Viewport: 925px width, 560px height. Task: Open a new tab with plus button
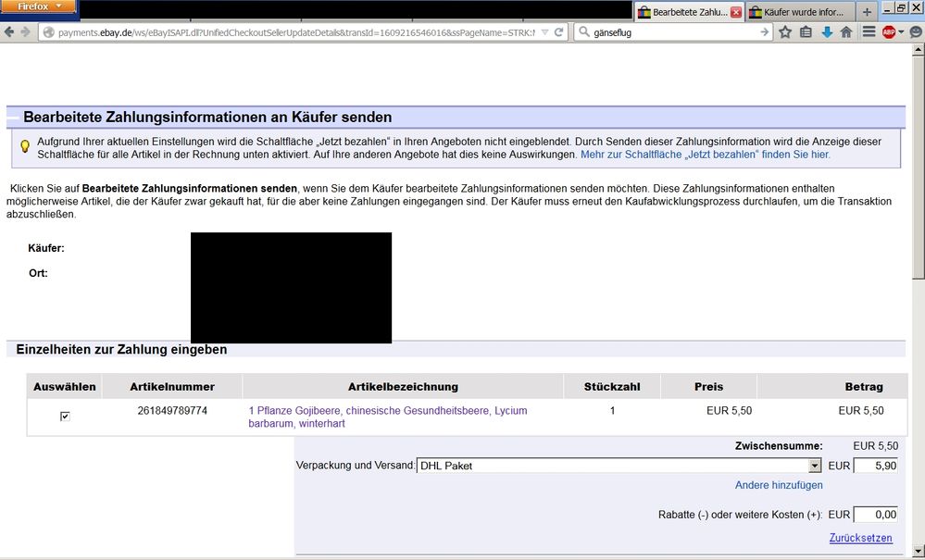click(867, 12)
